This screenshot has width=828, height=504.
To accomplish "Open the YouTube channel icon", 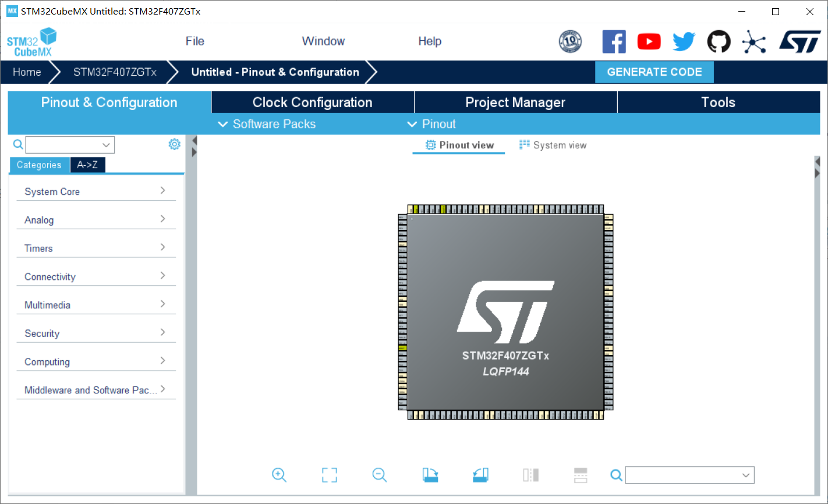I will (x=649, y=41).
